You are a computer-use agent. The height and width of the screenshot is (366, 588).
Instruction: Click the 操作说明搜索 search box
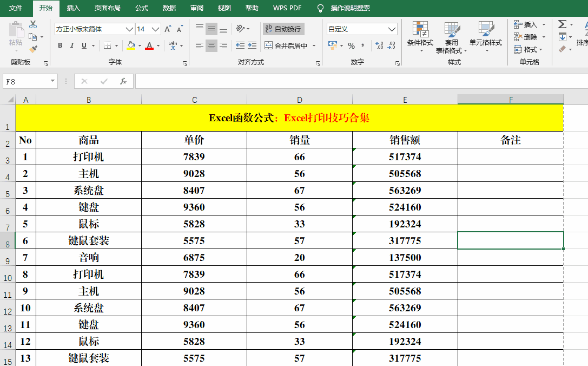tap(350, 8)
